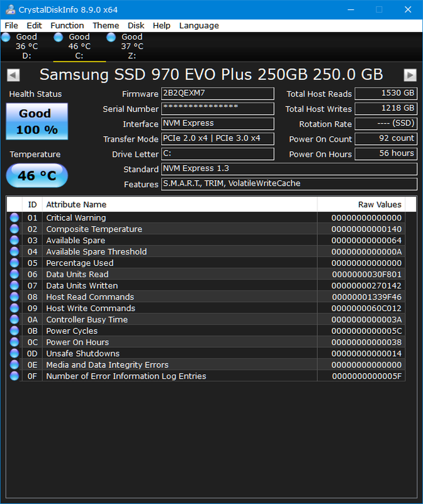Click status orb of Power On Hours row
The height and width of the screenshot is (504, 423).
tap(14, 342)
